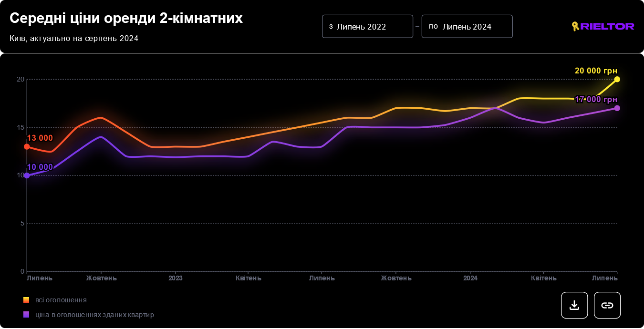Click the yellow endpoint marker at 20 000 грн
The height and width of the screenshot is (329, 644).
617,79
